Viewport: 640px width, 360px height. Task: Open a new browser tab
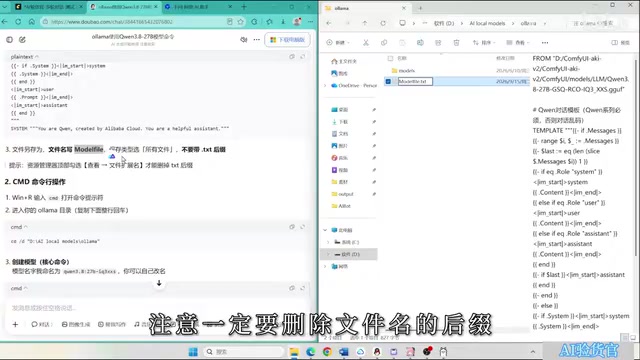[244, 7]
